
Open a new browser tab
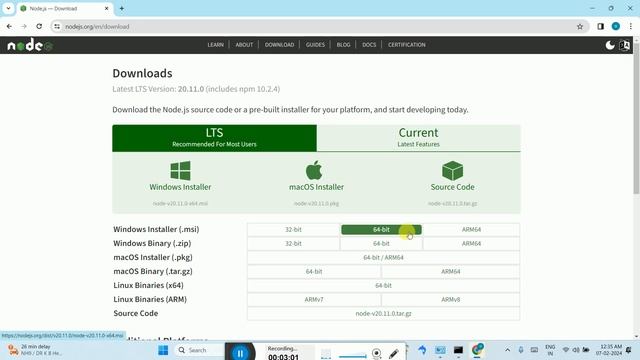pyautogui.click(x=122, y=9)
